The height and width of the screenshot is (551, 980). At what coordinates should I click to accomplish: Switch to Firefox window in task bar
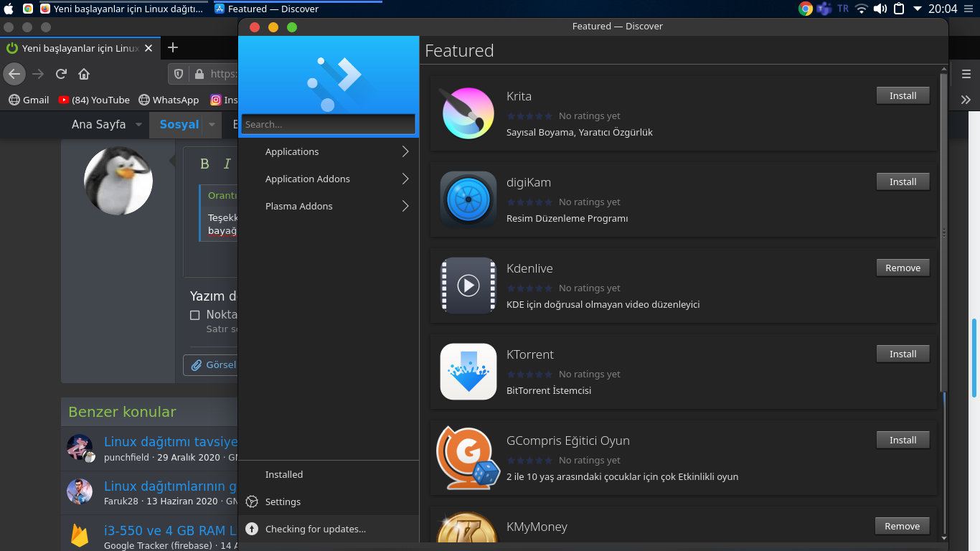(x=122, y=9)
